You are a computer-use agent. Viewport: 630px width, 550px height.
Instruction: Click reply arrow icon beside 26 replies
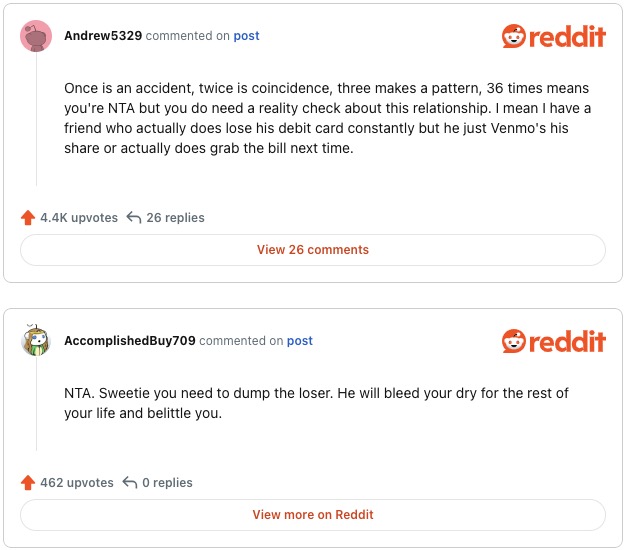134,217
